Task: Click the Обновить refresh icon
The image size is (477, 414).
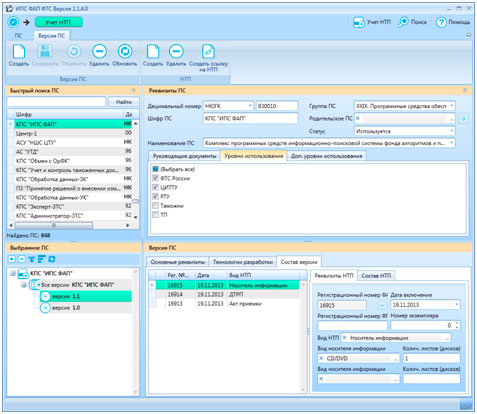Action: (x=125, y=52)
